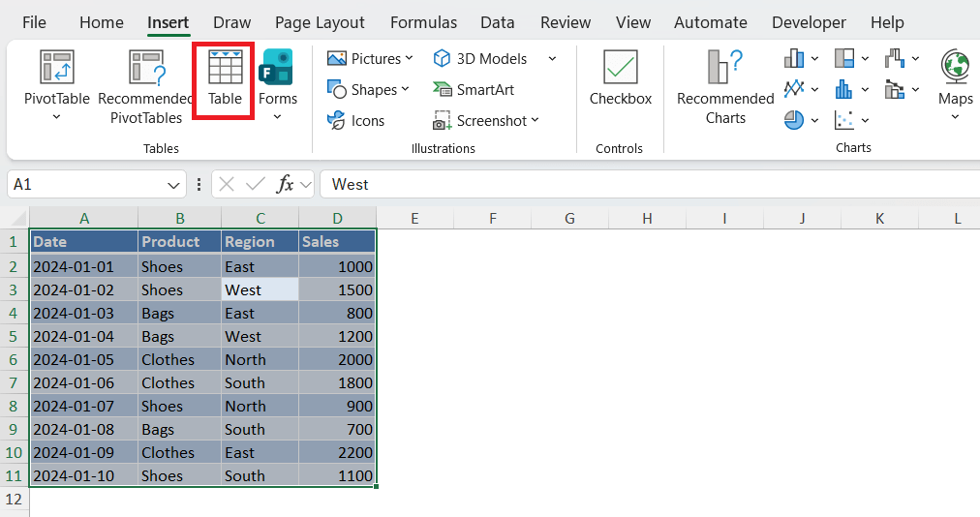
Task: Open the Maps dropdown
Action: pos(955,116)
